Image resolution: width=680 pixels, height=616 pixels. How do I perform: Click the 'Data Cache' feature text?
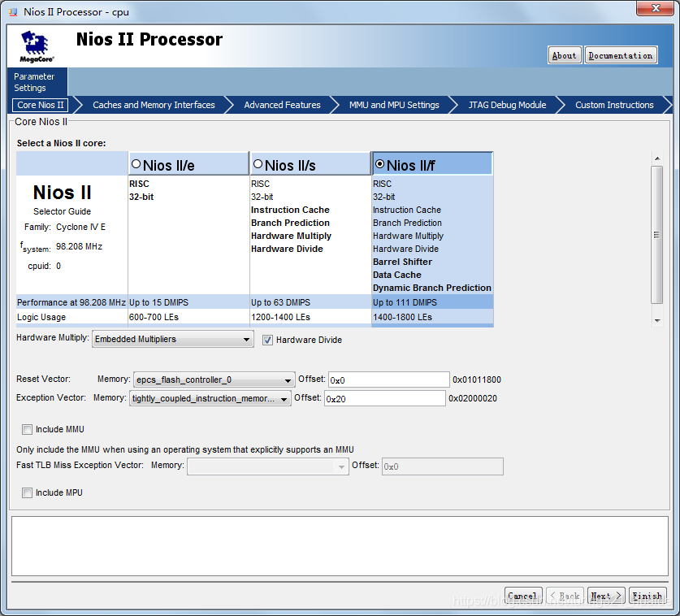(396, 275)
